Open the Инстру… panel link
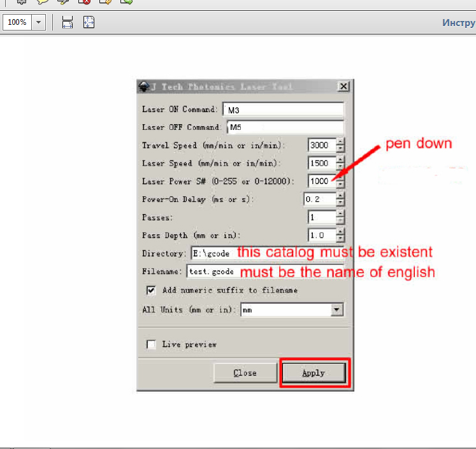 pos(458,23)
